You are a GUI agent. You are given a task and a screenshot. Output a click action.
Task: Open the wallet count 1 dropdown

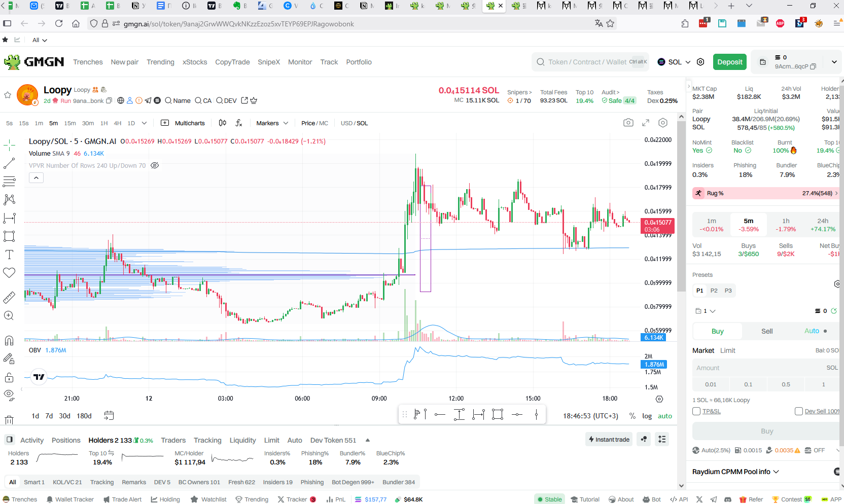coord(705,311)
